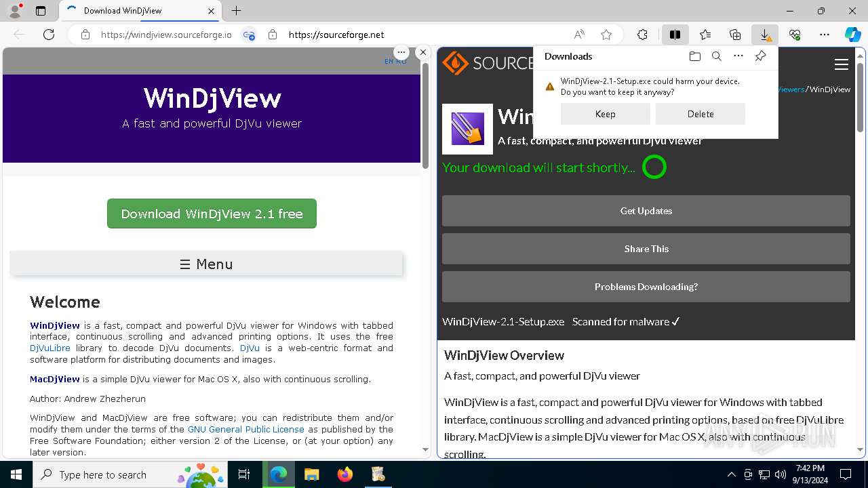Image resolution: width=868 pixels, height=488 pixels.
Task: Open more options in Downloads panel
Action: tap(738, 56)
